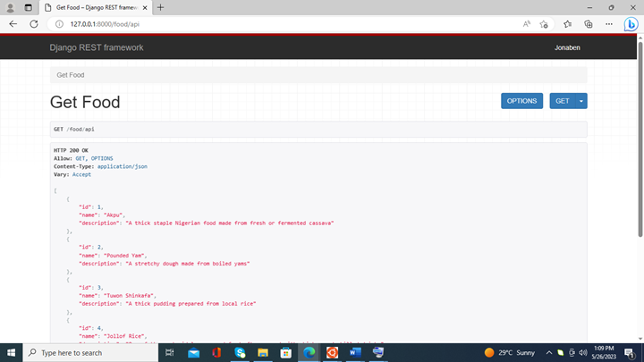This screenshot has width=644, height=362.
Task: Click the GET button
Action: click(x=563, y=101)
